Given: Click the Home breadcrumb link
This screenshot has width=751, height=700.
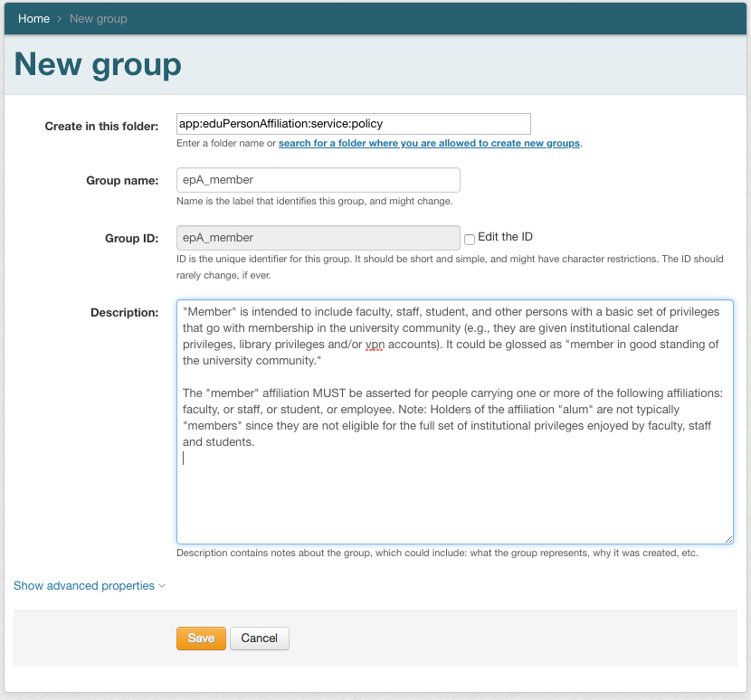Looking at the screenshot, I should point(33,18).
